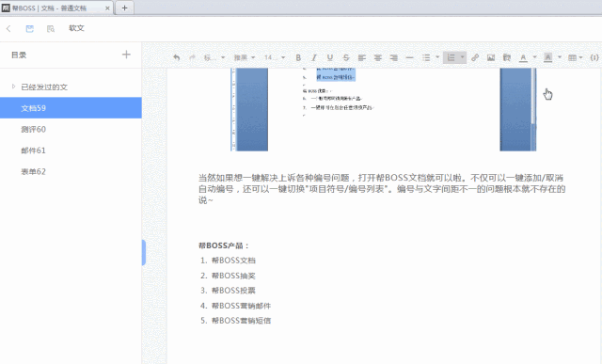Add a new directory item with plus
The image size is (602, 364).
point(126,55)
